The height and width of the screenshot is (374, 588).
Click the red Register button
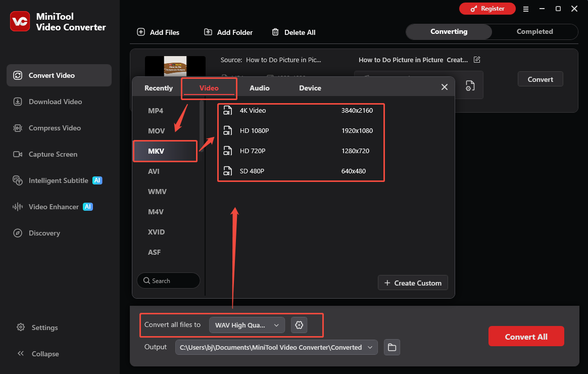coord(487,9)
